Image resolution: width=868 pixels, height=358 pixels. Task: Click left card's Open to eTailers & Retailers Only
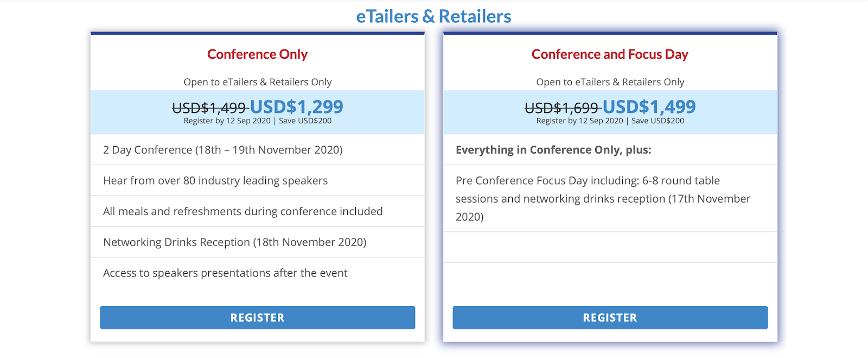point(257,82)
